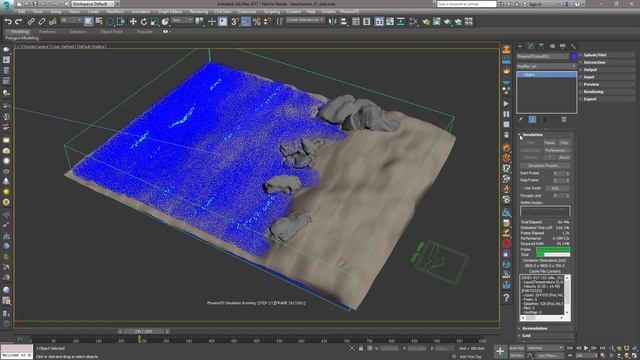Viewport: 640px width, 360px height.
Task: Expand the Preview rollout
Action: [x=607, y=84]
